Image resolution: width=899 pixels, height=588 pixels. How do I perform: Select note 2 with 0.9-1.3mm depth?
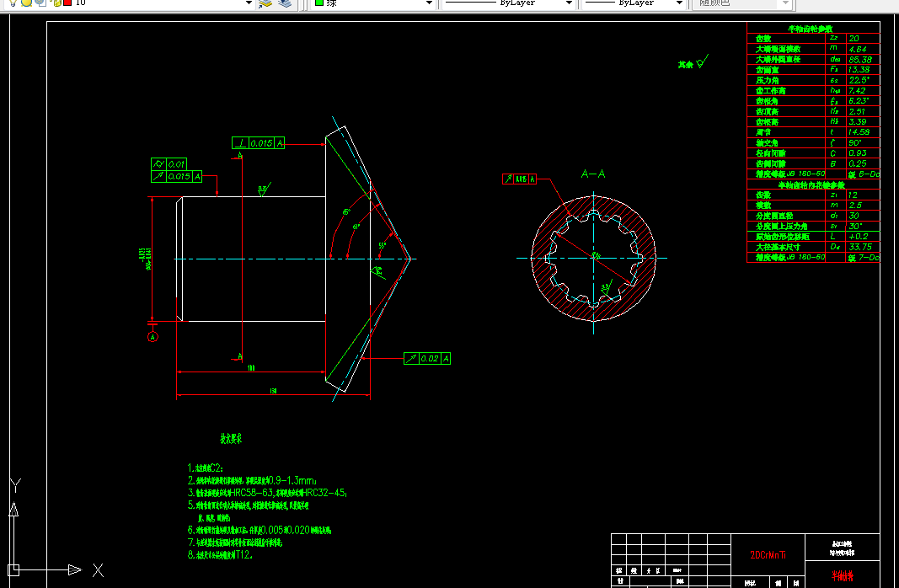click(252, 480)
